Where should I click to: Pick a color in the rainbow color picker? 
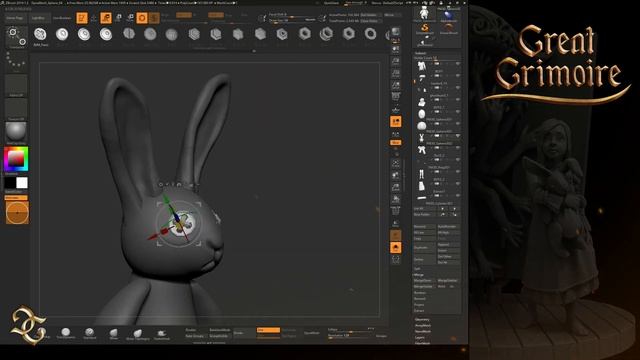[x=16, y=159]
